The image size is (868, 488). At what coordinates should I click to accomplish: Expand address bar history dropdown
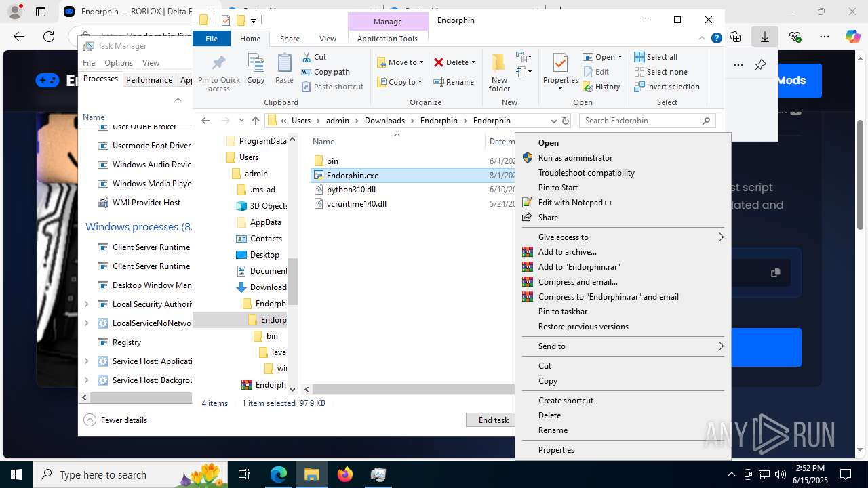click(554, 121)
